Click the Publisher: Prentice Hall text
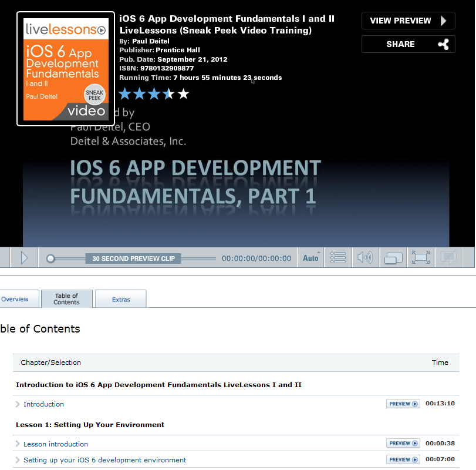This screenshot has height=470, width=476. pos(160,50)
